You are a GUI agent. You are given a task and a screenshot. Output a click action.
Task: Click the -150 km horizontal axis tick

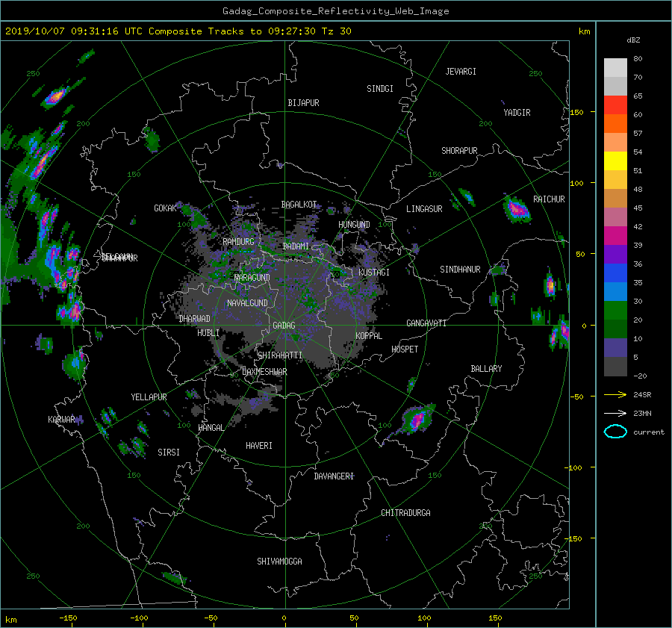68,618
